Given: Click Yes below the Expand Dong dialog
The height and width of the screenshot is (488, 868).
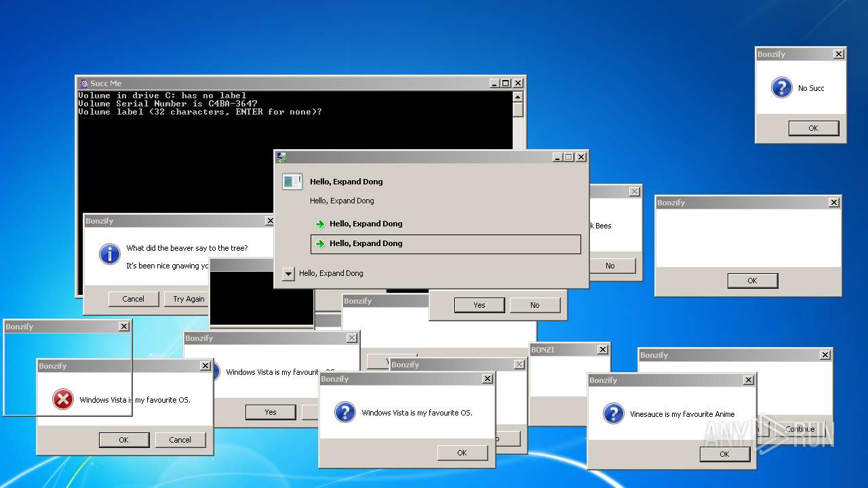Looking at the screenshot, I should [479, 305].
